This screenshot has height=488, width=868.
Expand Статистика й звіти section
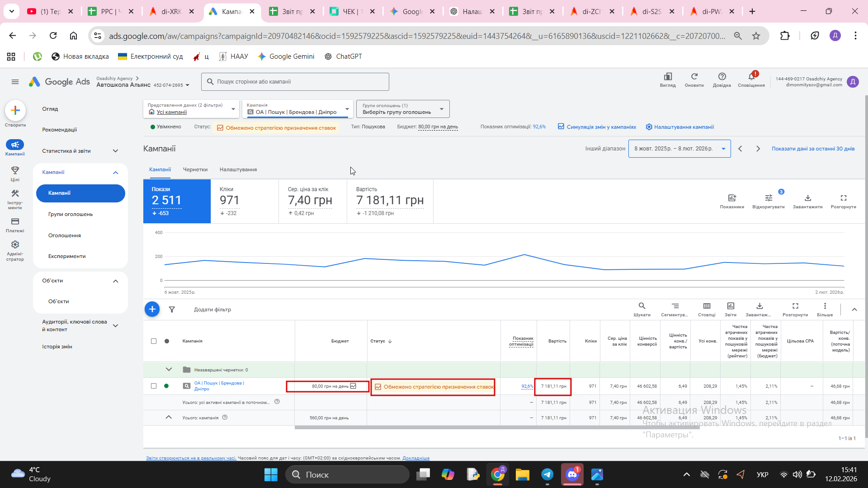pyautogui.click(x=80, y=151)
